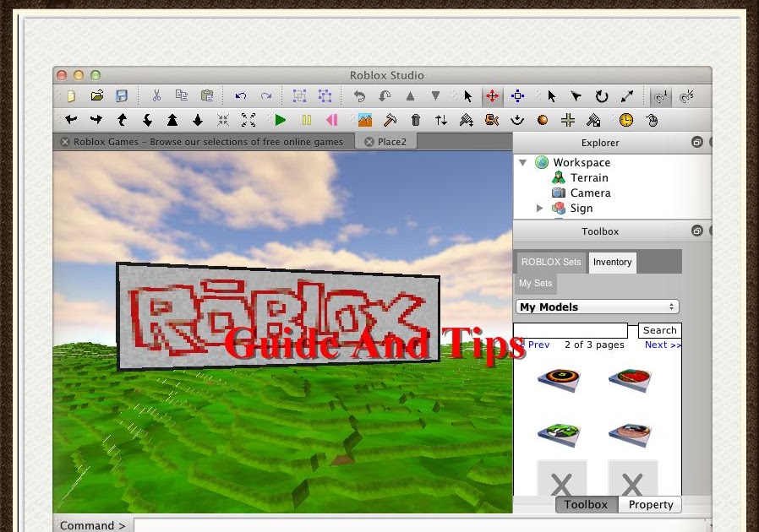This screenshot has width=759, height=532.
Task: Click the orange camera tool icon
Action: tap(492, 120)
